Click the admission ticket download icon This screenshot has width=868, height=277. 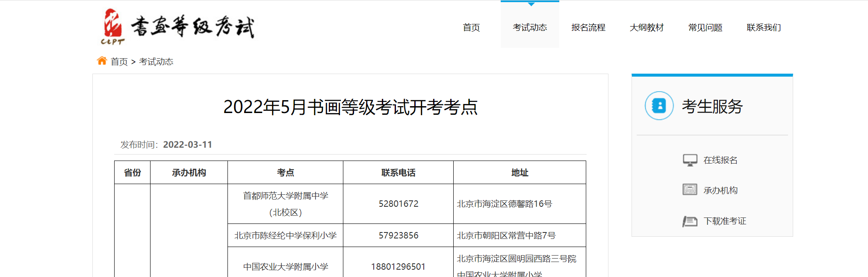(690, 221)
